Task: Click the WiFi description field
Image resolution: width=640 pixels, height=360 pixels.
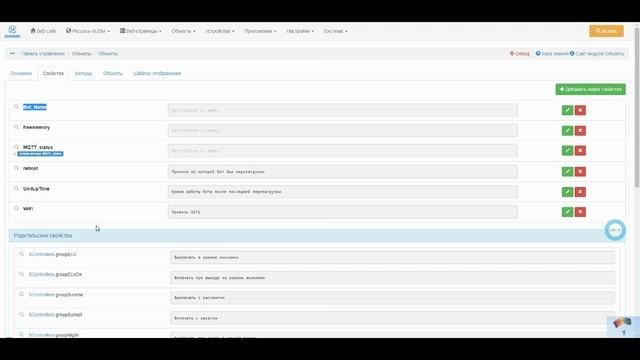Action: point(343,212)
